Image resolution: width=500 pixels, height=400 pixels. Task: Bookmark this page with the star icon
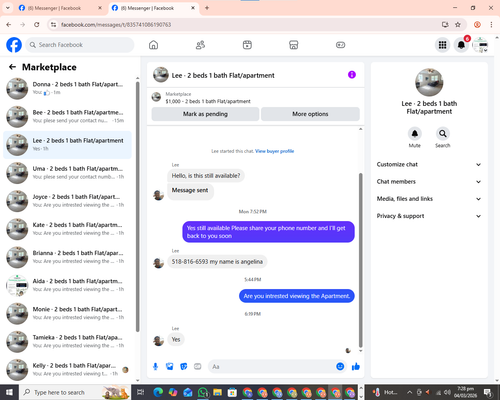(458, 25)
